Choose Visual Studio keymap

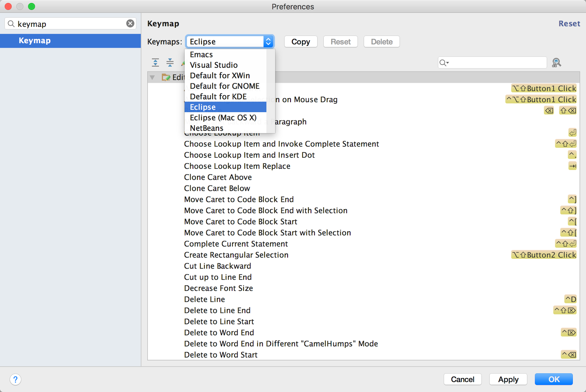(x=225, y=65)
